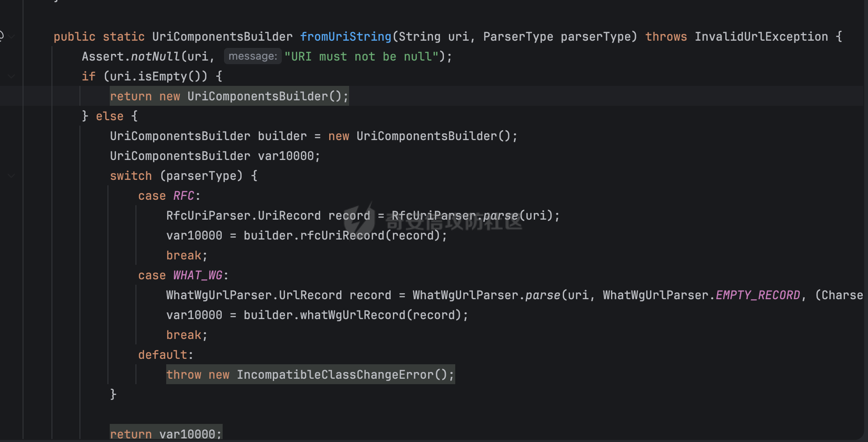868x442 pixels.
Task: Click the InvalidUrlException type name
Action: pos(761,37)
